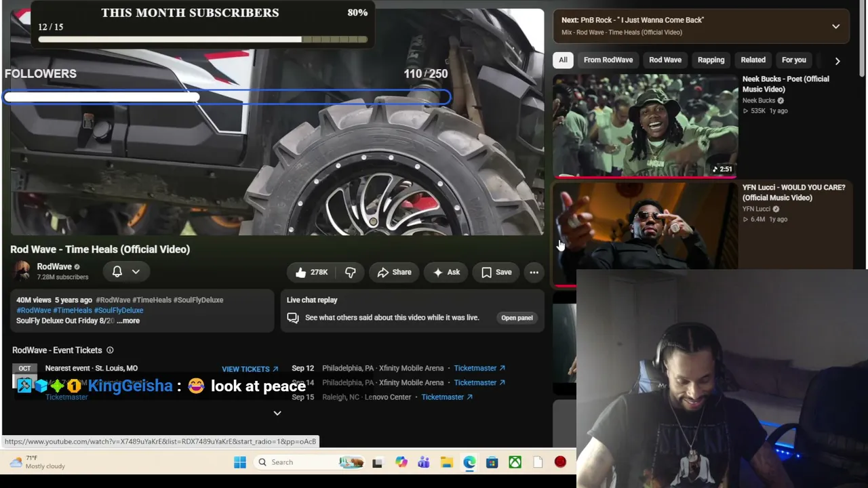Viewport: 868px width, 488px height.
Task: Launch Copilot from the taskbar
Action: tap(401, 462)
